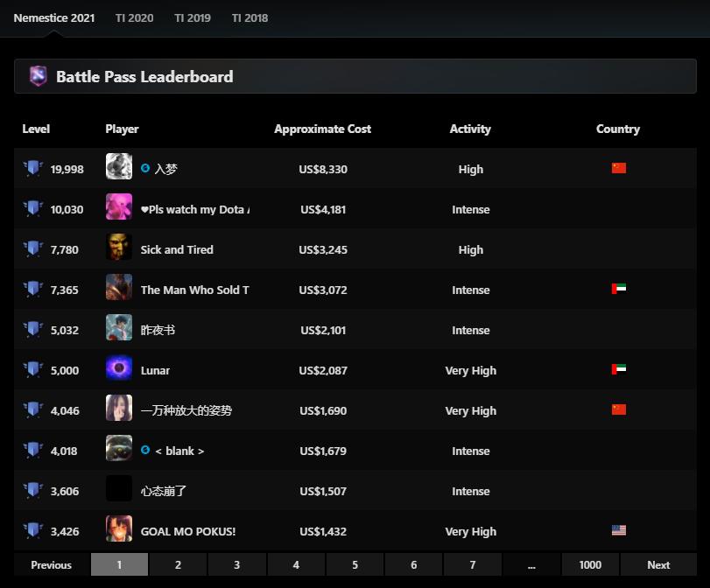Go to the Previous page
The height and width of the screenshot is (588, 710).
click(x=52, y=564)
